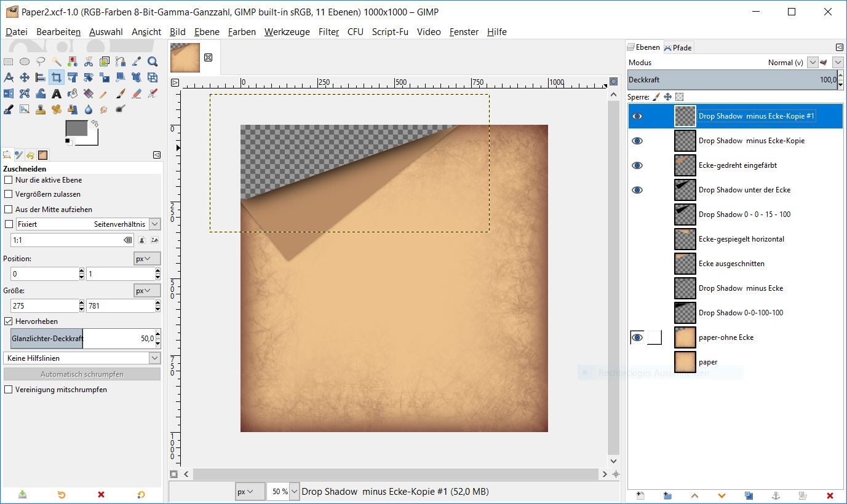Viewport: 847px width, 504px height.
Task: Delete layer with the red X icon
Action: click(830, 495)
